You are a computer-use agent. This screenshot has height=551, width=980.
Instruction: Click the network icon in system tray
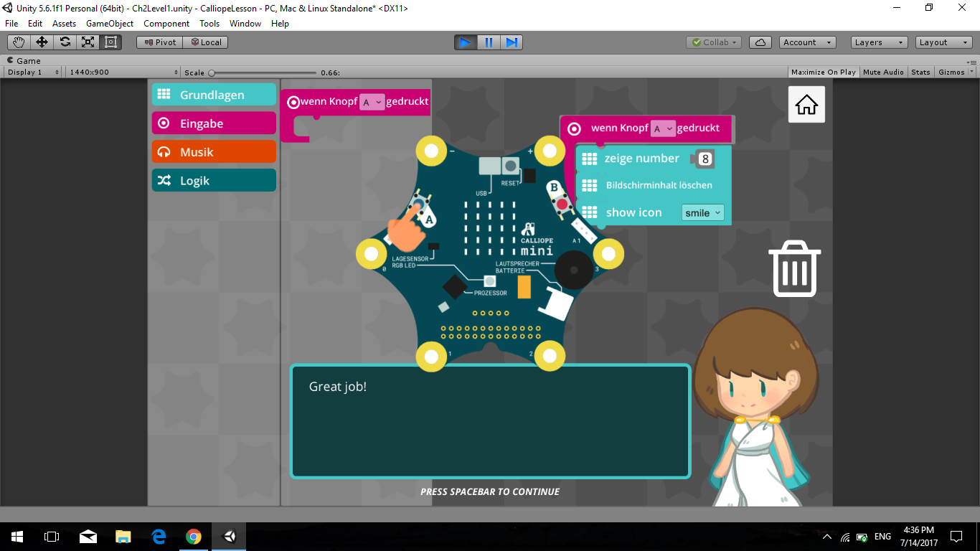click(845, 537)
